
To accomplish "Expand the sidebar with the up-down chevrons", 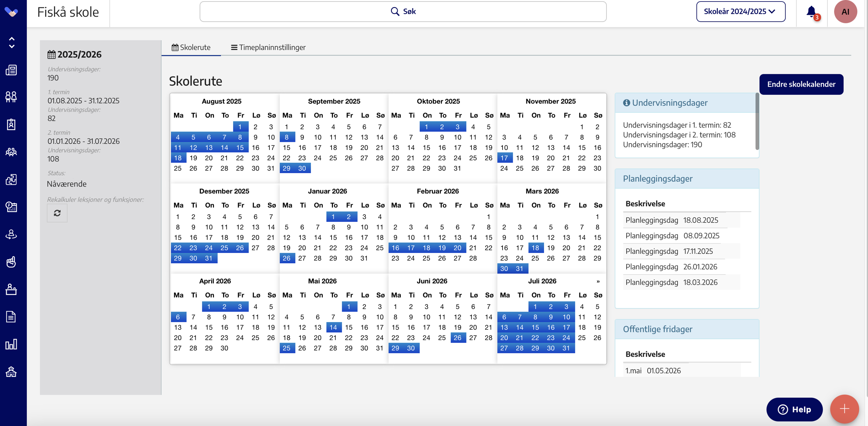I will coord(12,42).
